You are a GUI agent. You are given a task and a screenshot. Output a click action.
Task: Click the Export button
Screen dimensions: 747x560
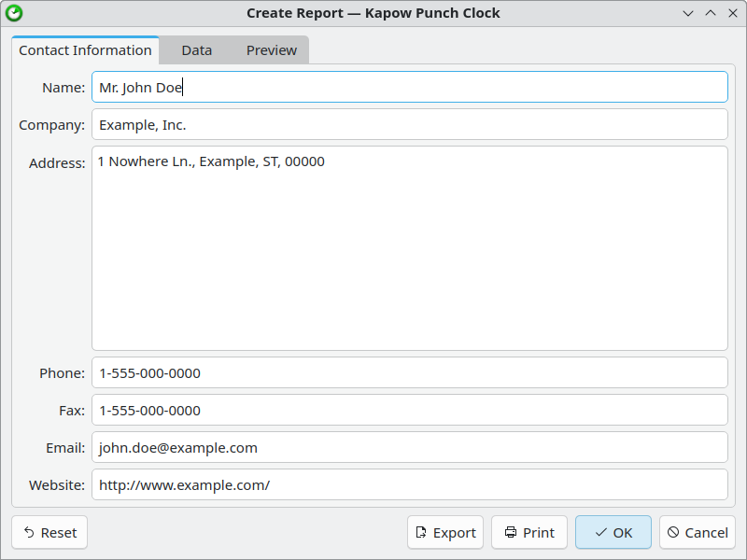[445, 533]
